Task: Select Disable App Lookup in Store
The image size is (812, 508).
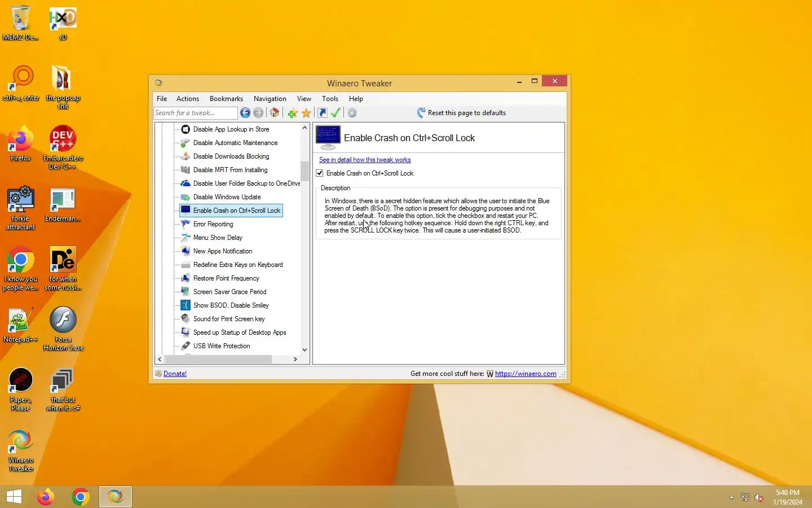Action: [x=231, y=129]
